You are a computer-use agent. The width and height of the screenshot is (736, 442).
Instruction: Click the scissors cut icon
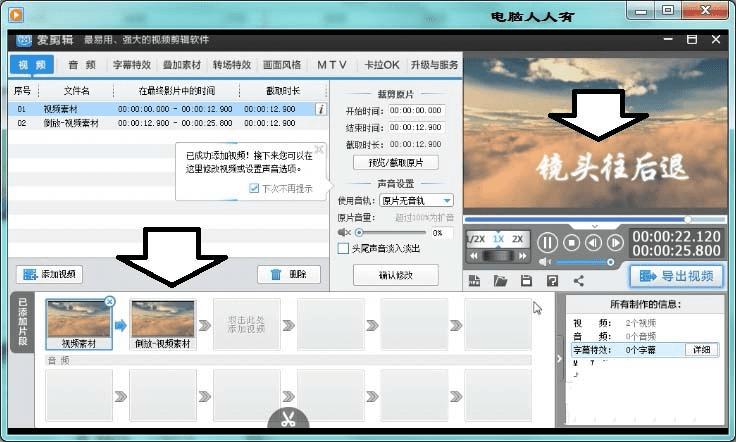pyautogui.click(x=288, y=419)
